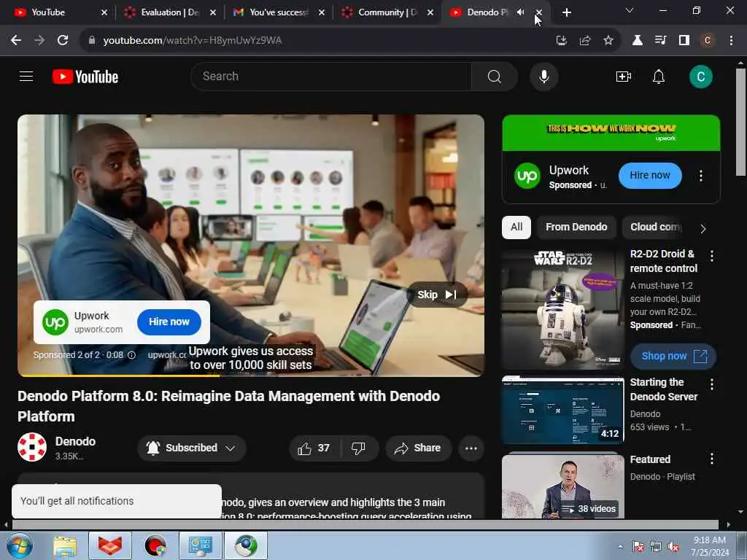The width and height of the screenshot is (747, 560).
Task: Reload the page in browser toolbar
Action: coord(63,40)
